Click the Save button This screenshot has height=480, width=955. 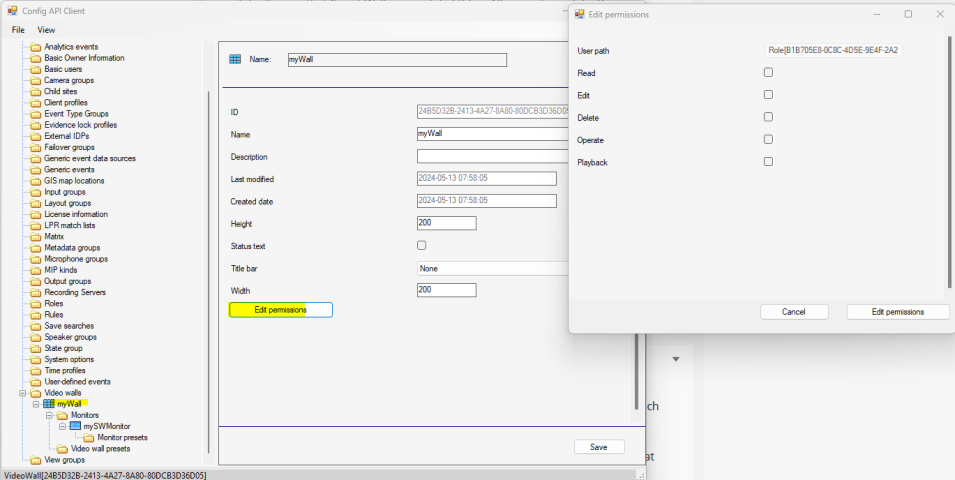pos(598,447)
